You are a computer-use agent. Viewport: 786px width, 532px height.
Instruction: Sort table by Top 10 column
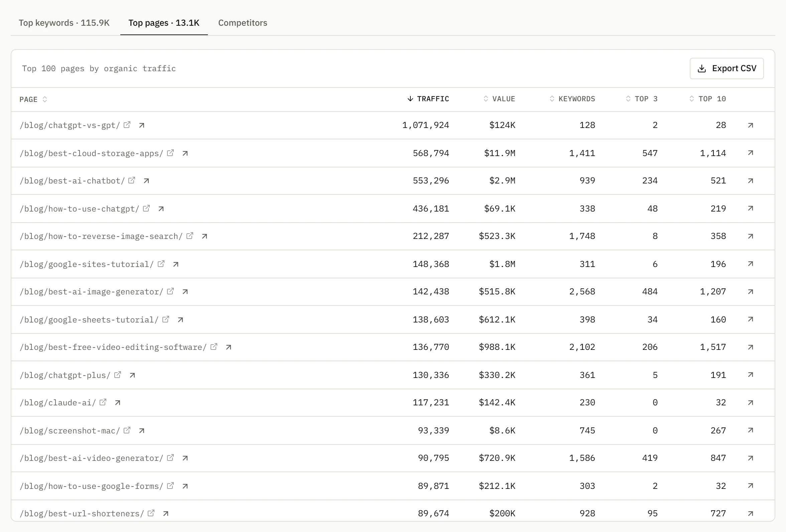(707, 99)
